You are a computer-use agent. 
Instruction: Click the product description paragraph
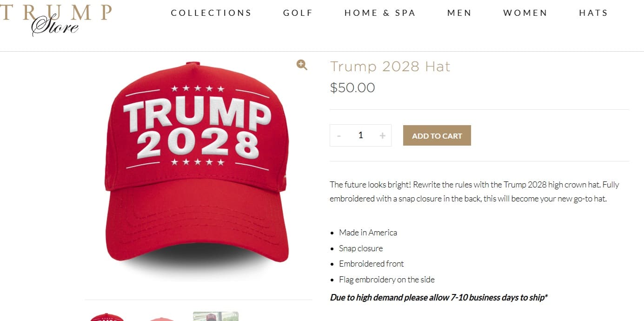click(474, 192)
